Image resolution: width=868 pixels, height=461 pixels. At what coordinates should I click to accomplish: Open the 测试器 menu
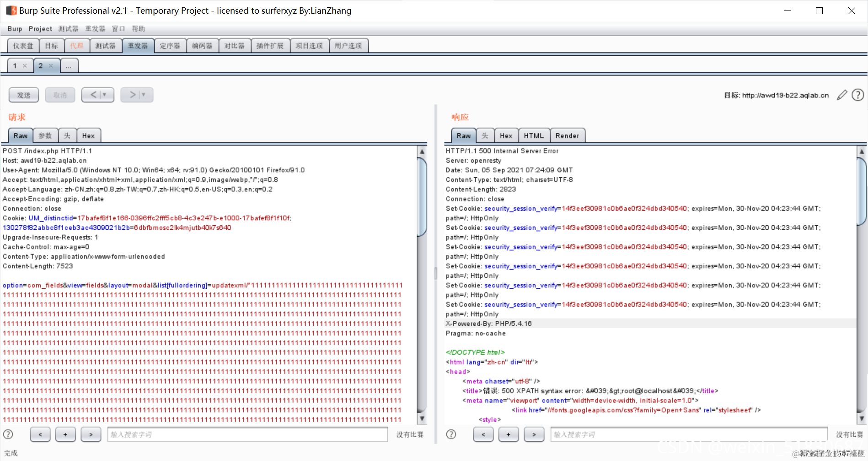pos(69,29)
